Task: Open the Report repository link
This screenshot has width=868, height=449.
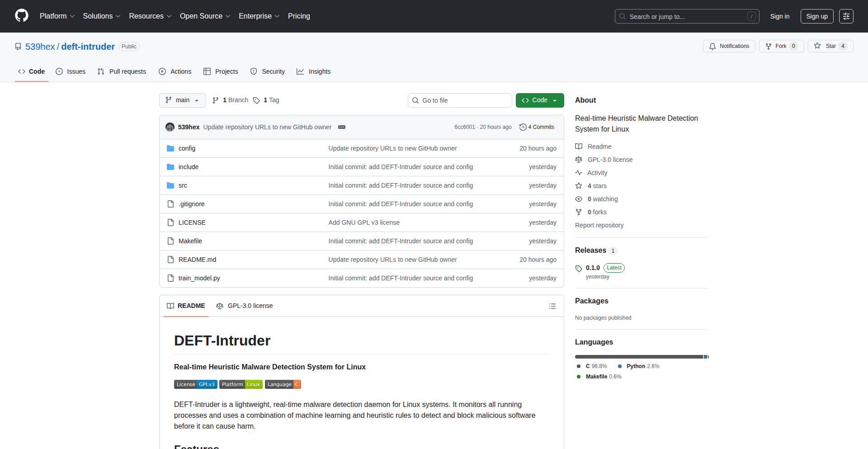Action: 599,225
